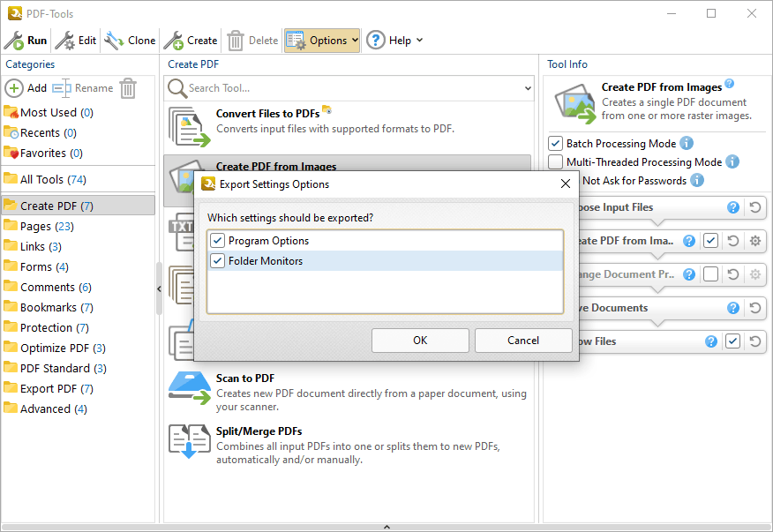Open help for Create PDF from Ima.. step
Screen dimensions: 773x532
688,241
